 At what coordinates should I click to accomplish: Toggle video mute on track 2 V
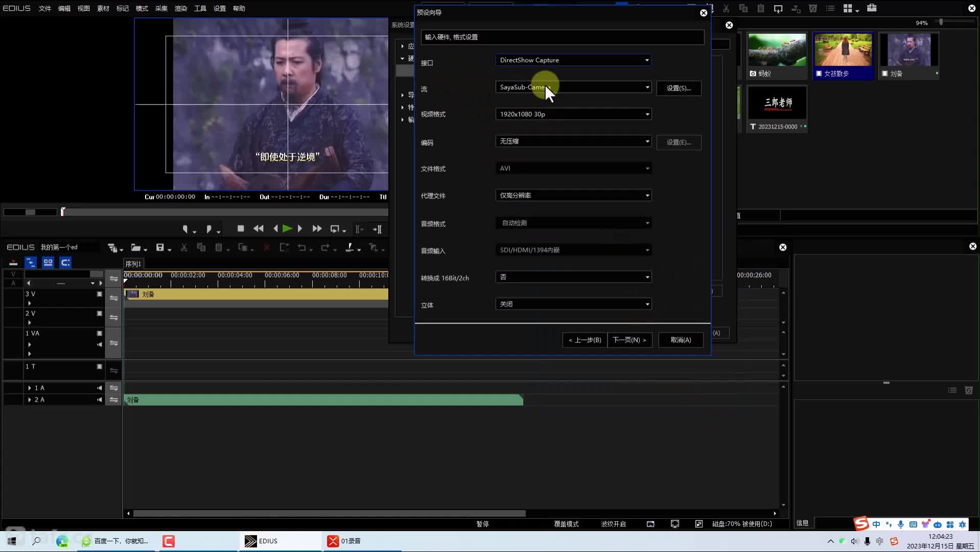pos(100,313)
